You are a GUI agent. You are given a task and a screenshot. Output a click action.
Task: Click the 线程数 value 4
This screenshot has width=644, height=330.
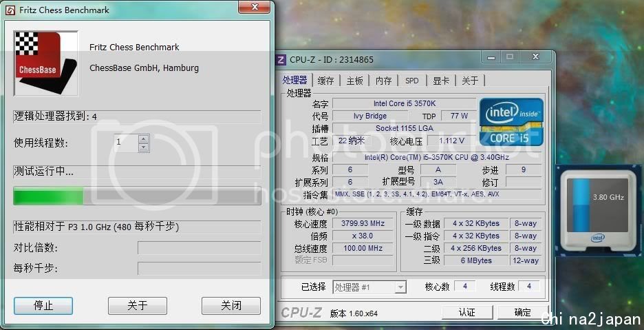pyautogui.click(x=529, y=286)
